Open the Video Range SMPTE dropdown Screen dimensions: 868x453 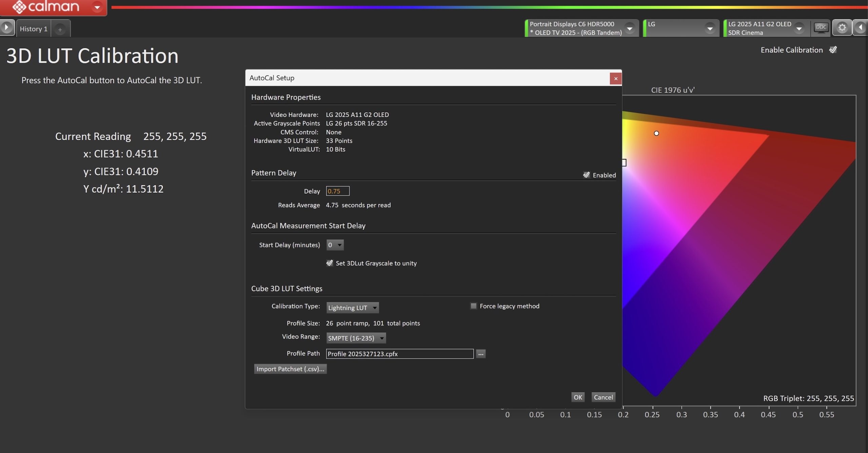356,338
